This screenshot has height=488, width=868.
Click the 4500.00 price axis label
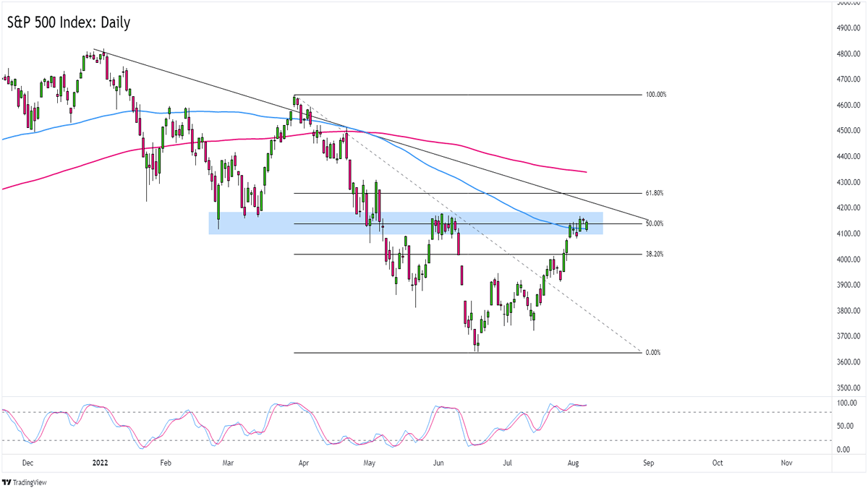pos(848,131)
